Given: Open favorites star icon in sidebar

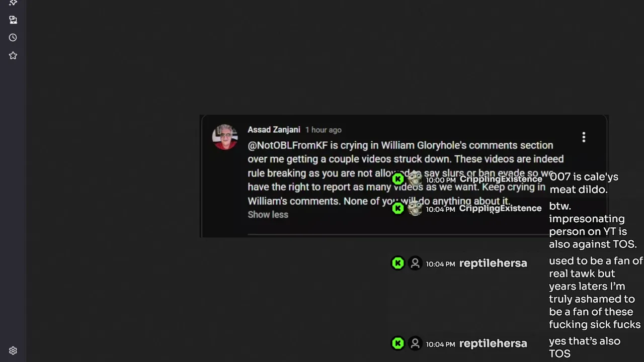Looking at the screenshot, I should (x=13, y=55).
